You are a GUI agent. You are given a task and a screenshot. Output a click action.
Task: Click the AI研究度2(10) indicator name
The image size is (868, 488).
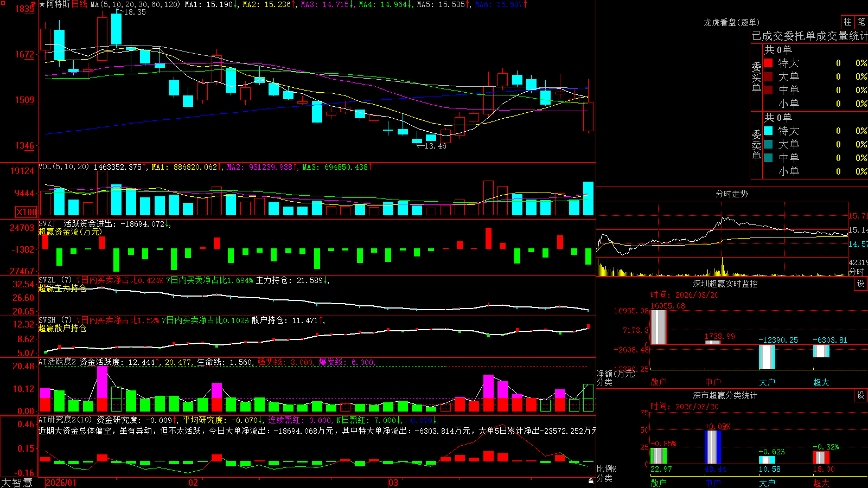tap(66, 420)
